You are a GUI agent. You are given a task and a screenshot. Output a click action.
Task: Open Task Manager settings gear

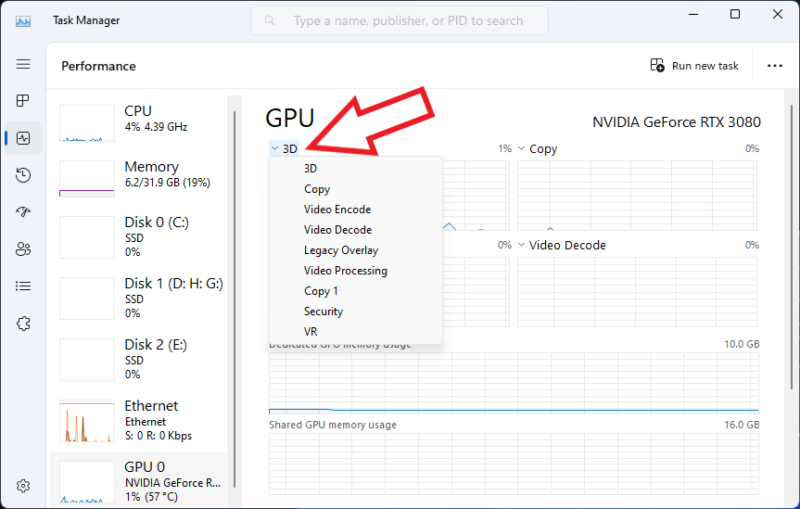tap(23, 486)
